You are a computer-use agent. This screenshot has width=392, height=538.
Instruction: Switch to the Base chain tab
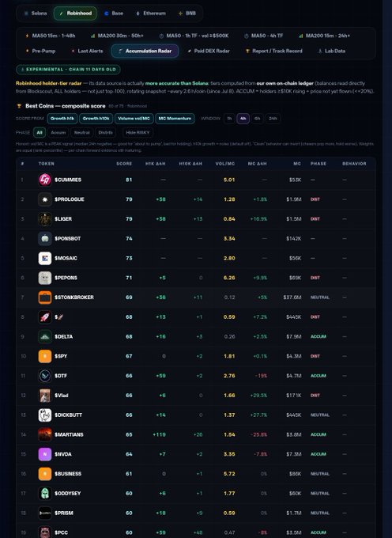pos(114,13)
